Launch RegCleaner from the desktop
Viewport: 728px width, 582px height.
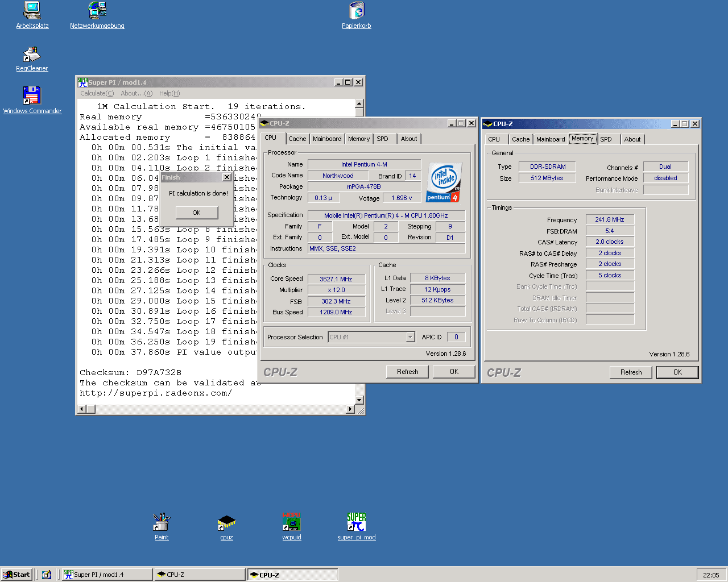click(x=32, y=55)
